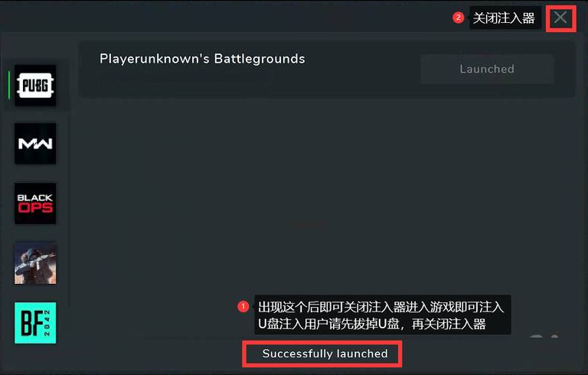Click the Launched button
Image resolution: width=588 pixels, height=375 pixels.
(487, 69)
